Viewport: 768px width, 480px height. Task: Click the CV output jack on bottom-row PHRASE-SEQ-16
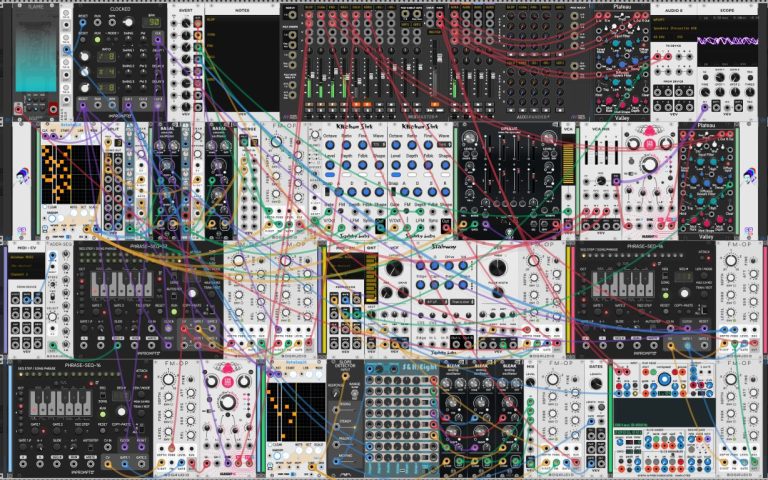108,464
